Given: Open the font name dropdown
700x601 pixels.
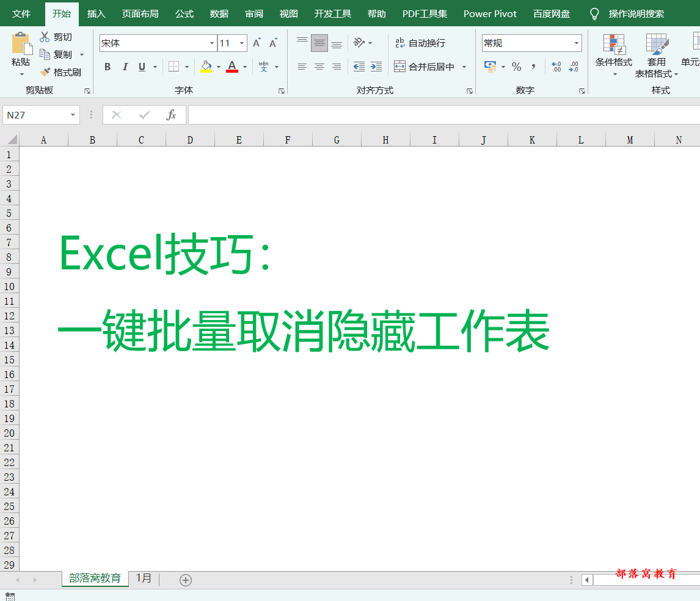Looking at the screenshot, I should point(211,43).
